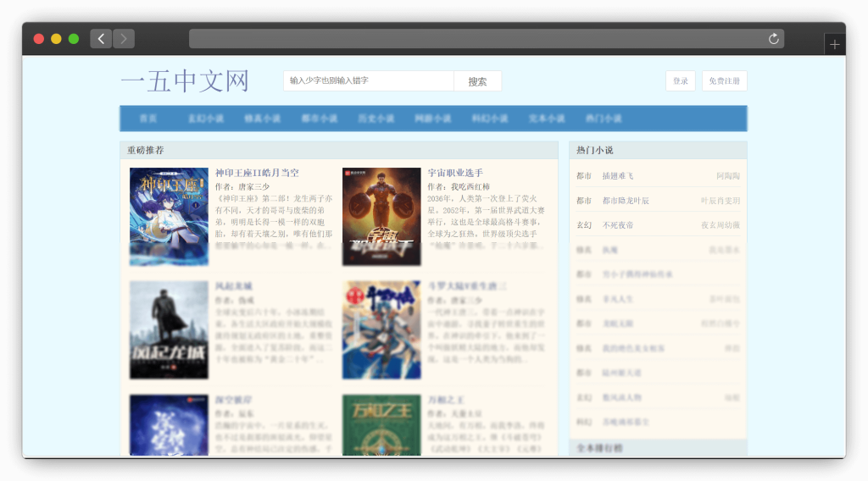Open the 风起龙城 title link
Viewport: 868px width, 481px height.
click(x=234, y=286)
